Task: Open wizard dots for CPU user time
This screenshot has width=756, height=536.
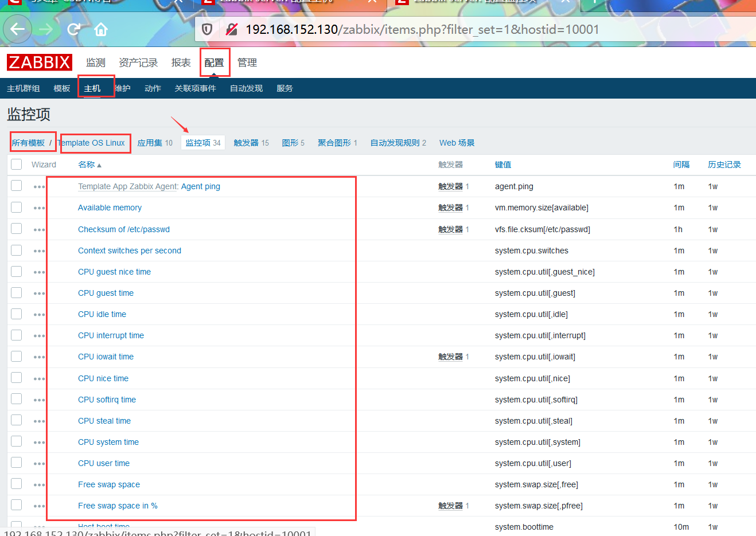Action: [x=39, y=464]
